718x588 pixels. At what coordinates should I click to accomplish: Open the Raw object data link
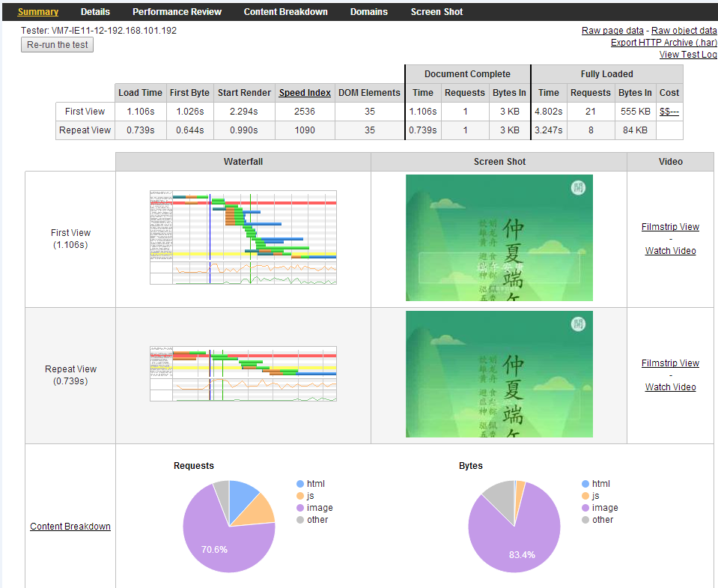pyautogui.click(x=684, y=31)
